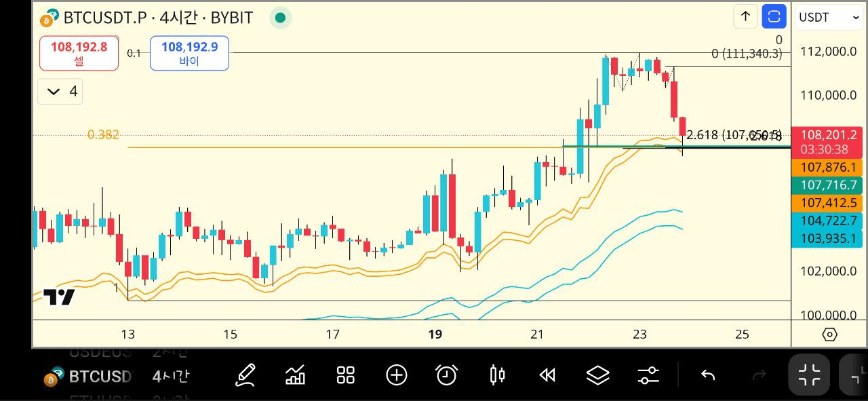This screenshot has width=868, height=401.
Task: Click the buy price 108,192.9 button
Action: pyautogui.click(x=189, y=53)
